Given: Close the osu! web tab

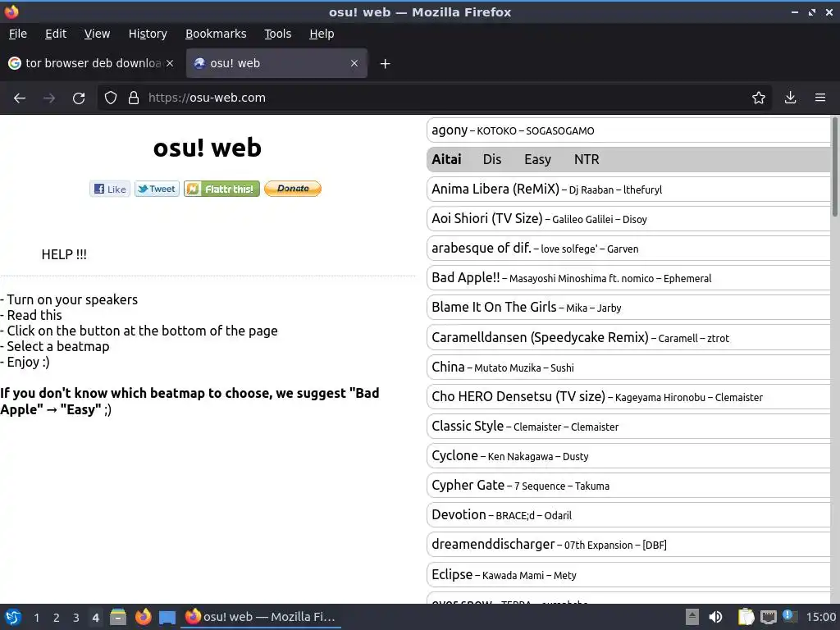Looking at the screenshot, I should point(354,63).
